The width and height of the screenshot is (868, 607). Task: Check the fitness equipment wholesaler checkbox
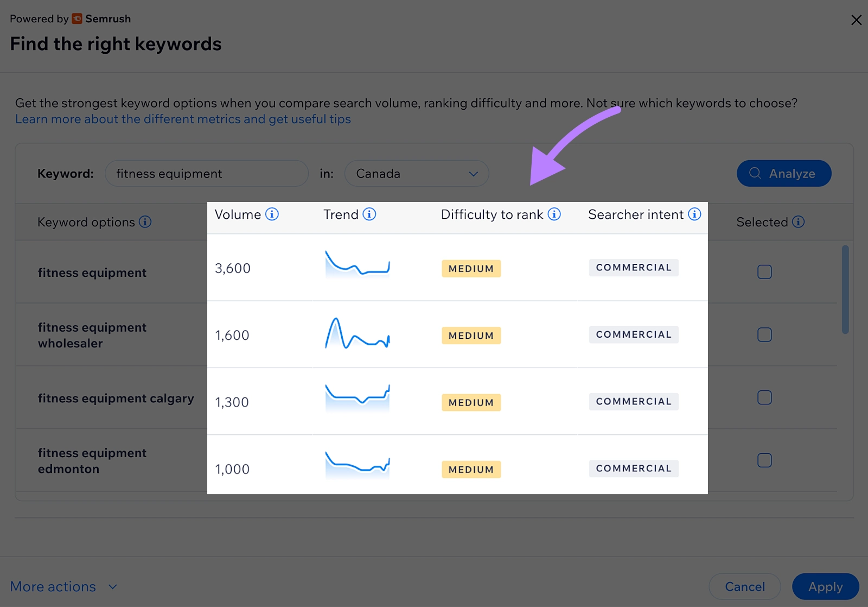pyautogui.click(x=764, y=335)
